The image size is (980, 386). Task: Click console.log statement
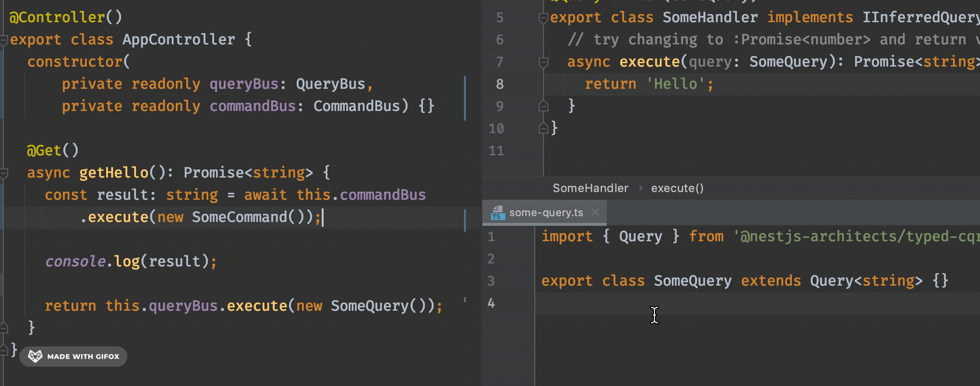131,262
